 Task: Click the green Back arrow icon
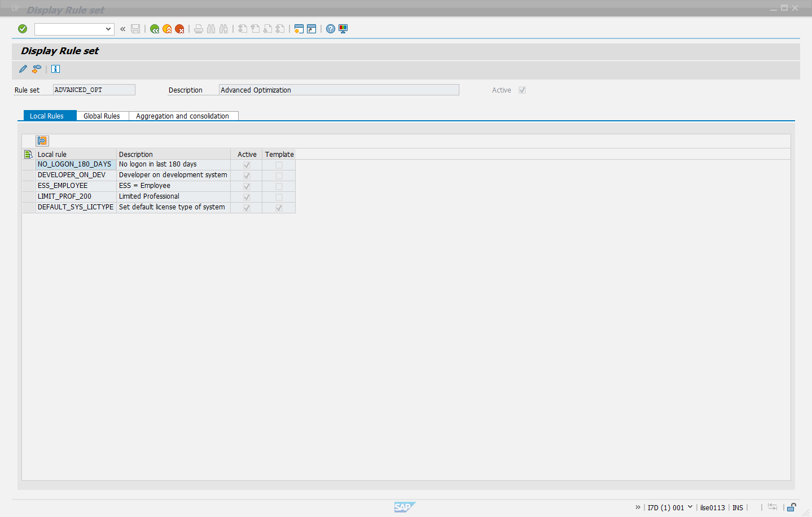click(155, 29)
